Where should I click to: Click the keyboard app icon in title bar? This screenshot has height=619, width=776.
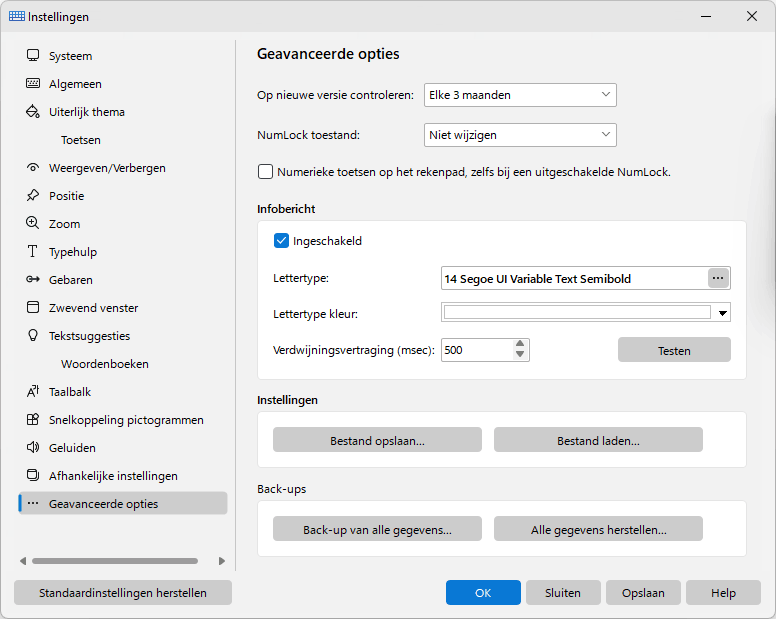pos(17,16)
